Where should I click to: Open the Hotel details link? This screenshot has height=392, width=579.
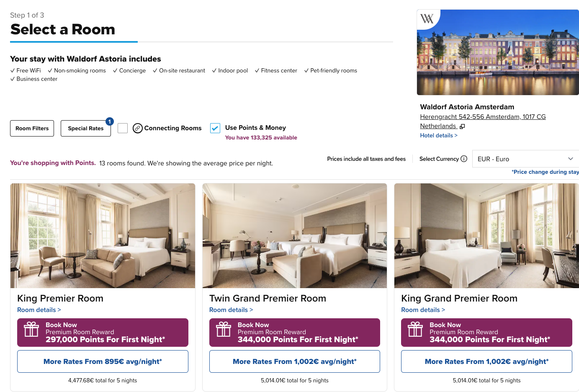(x=439, y=135)
